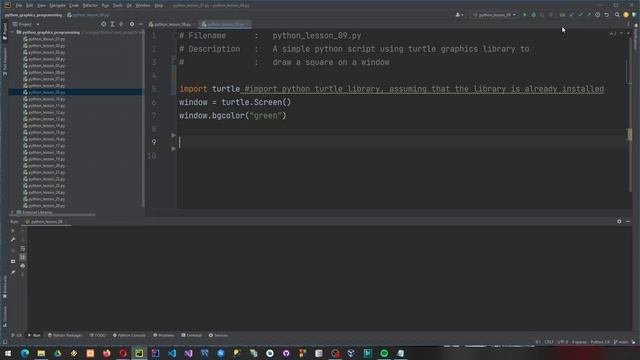This screenshot has height=360, width=640.
Task: Click the restore layout icon in Run panel
Action: pyautogui.click(x=13, y=261)
